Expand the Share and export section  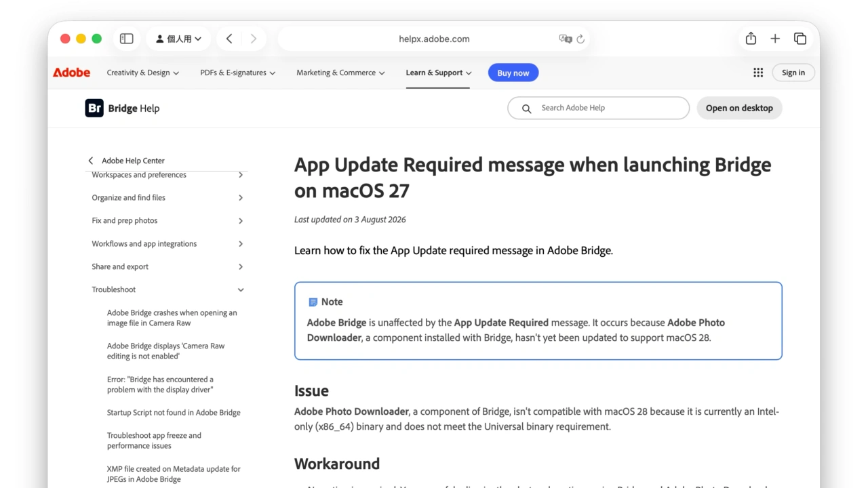tap(167, 267)
